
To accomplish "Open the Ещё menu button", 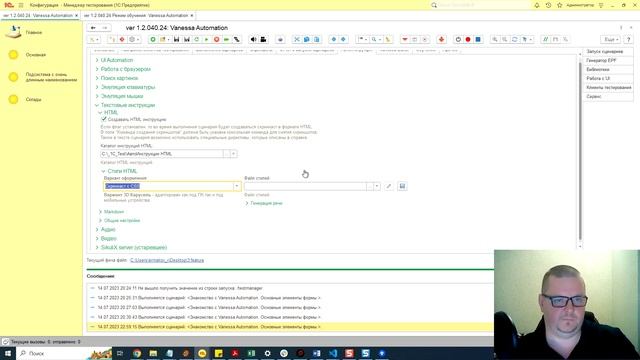I will (610, 40).
